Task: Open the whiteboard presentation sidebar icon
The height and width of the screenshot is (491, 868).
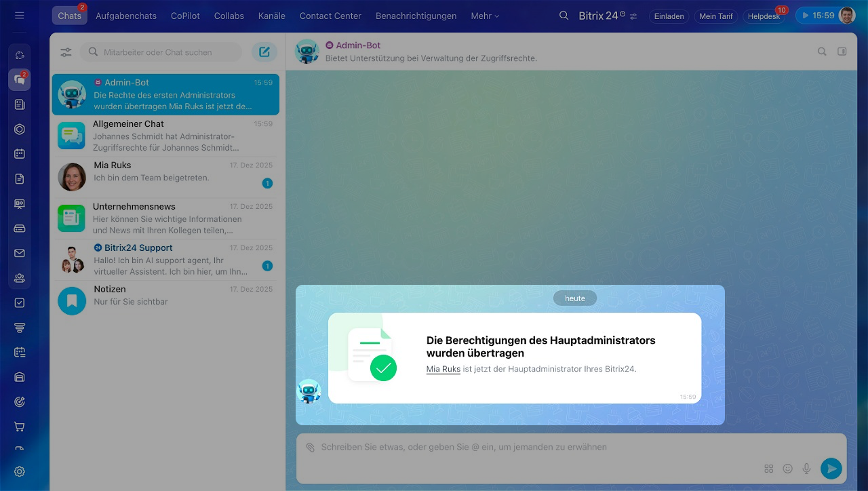Action: (x=19, y=204)
